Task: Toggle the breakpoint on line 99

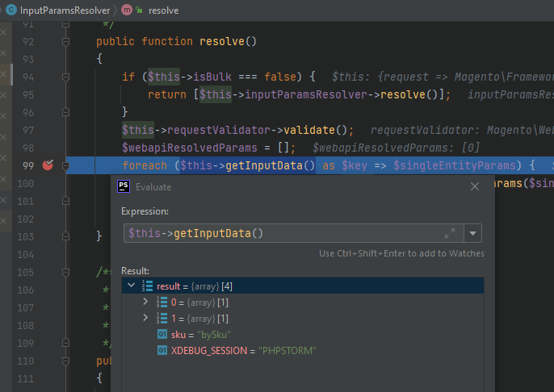Action: click(48, 165)
